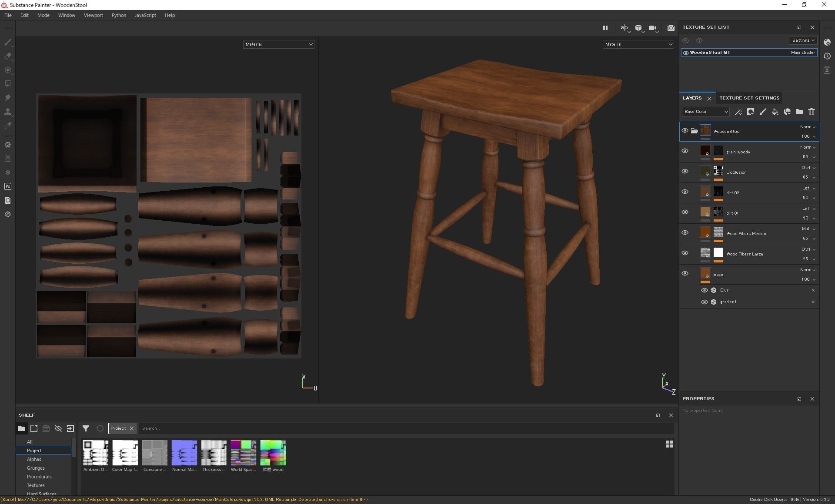The height and width of the screenshot is (504, 835).
Task: Create a new folder in Layers
Action: pos(799,112)
